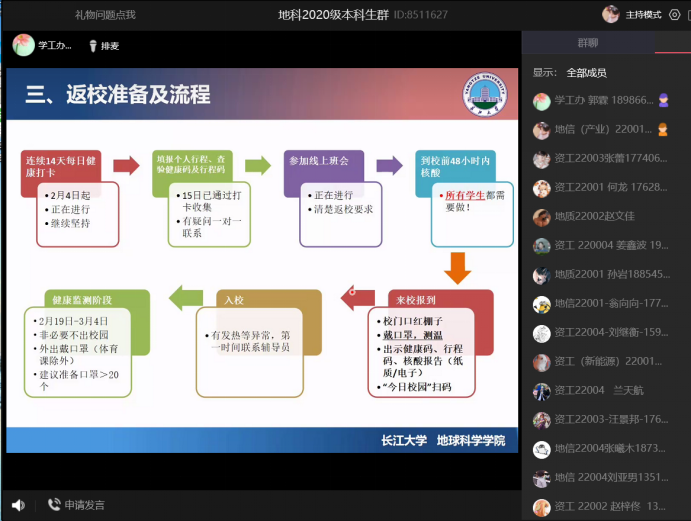The width and height of the screenshot is (691, 521).
Task: Expand the 全部成员 display filter
Action: click(586, 72)
